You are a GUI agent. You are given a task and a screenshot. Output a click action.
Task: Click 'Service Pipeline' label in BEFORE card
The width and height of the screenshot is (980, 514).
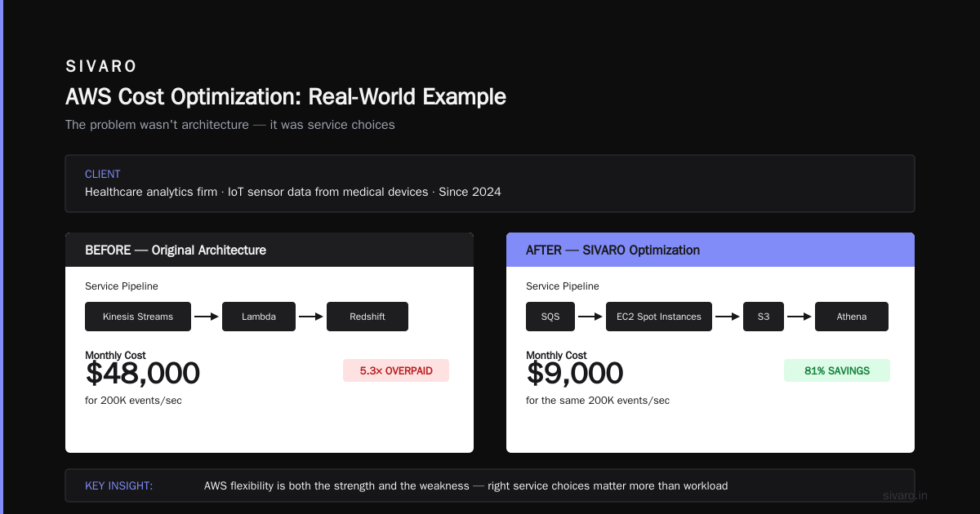tap(122, 286)
